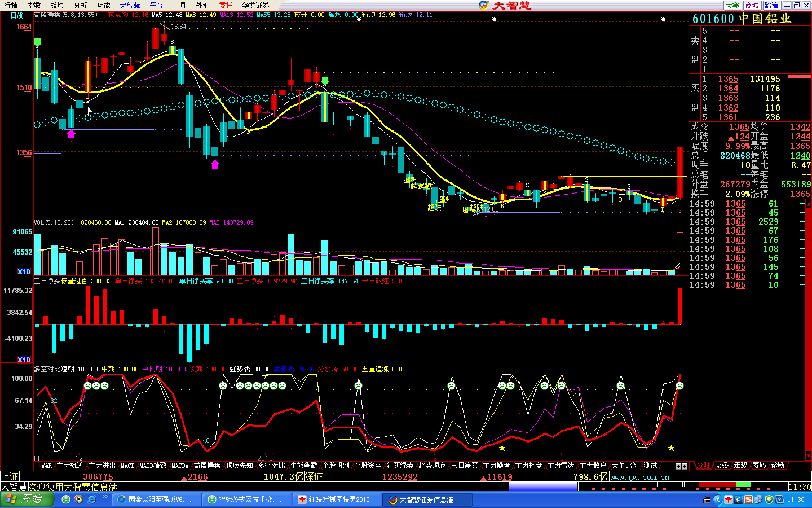The height and width of the screenshot is (508, 812).
Task: Switch to the 财务 panel tab
Action: click(722, 465)
